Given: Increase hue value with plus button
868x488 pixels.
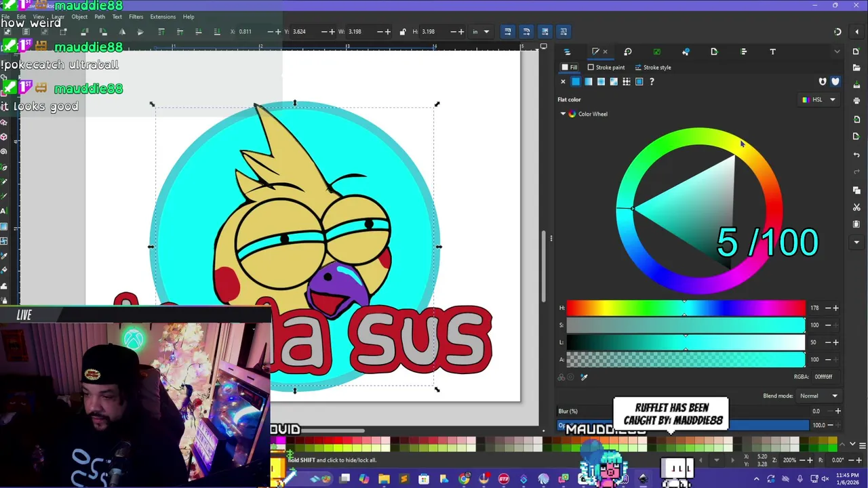Looking at the screenshot, I should pyautogui.click(x=835, y=308).
